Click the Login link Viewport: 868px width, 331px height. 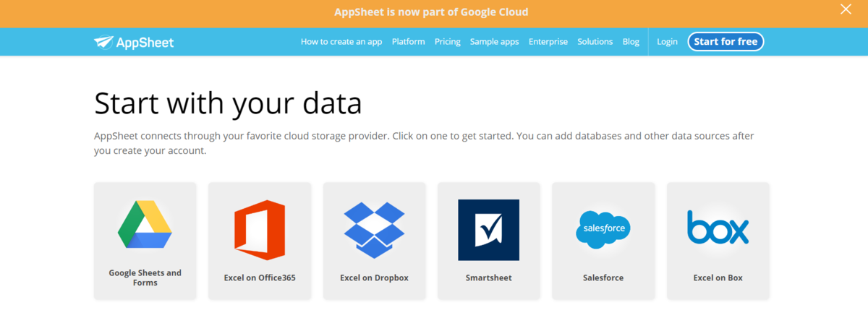coord(667,41)
